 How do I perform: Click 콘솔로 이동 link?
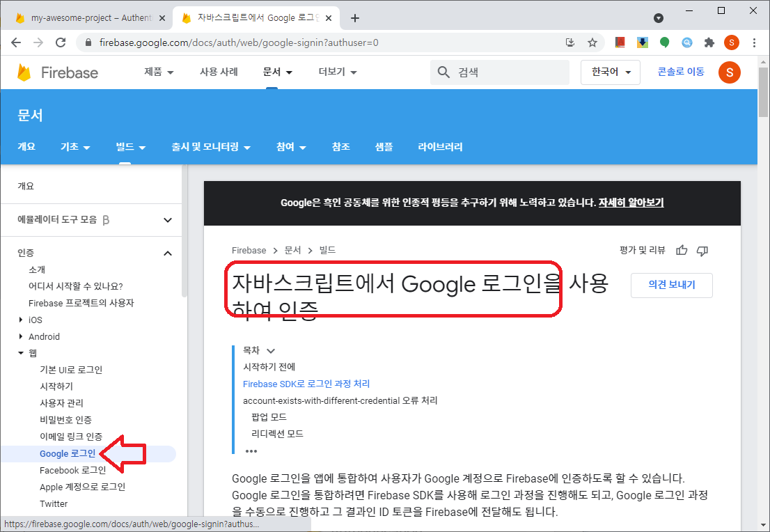point(681,72)
